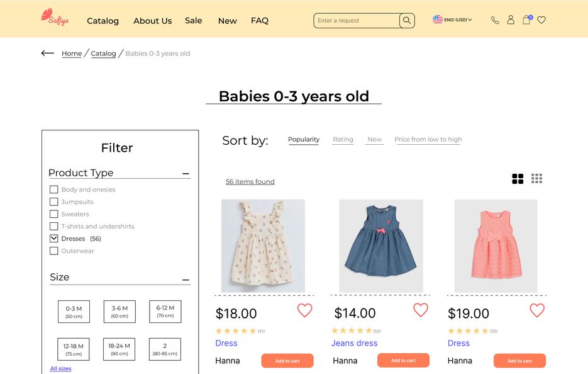Collapse the Size filter section

tap(186, 280)
